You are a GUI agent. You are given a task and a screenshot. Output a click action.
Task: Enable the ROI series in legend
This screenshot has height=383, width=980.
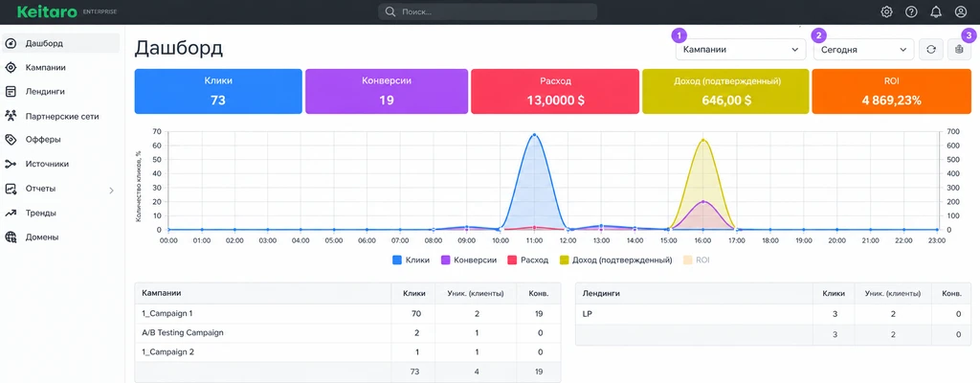point(697,259)
